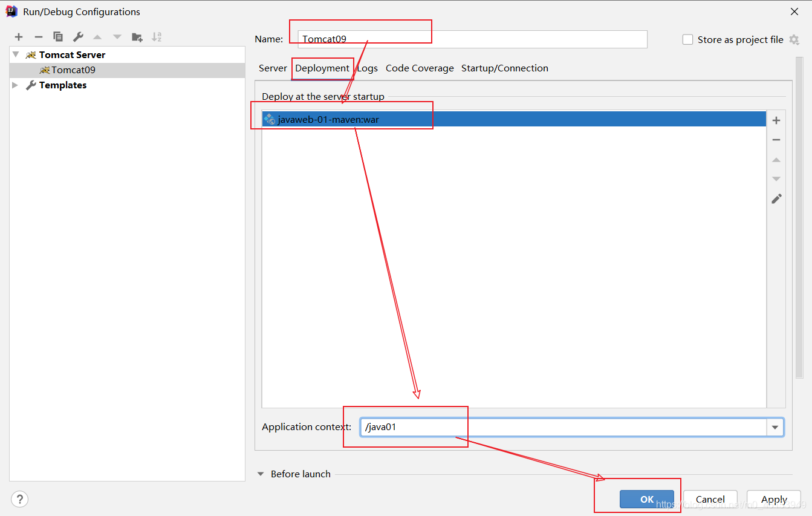
Task: Click the Name input field
Action: (x=473, y=39)
